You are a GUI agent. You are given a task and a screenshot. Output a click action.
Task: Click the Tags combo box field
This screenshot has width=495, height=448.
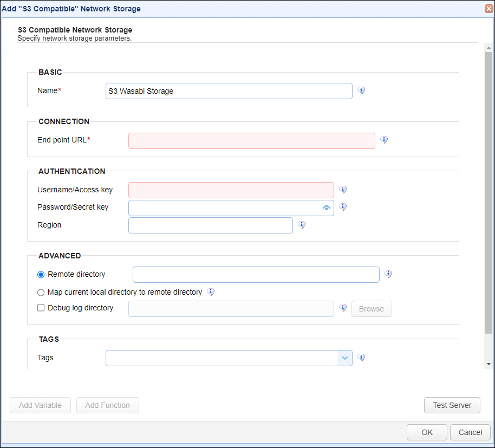click(229, 358)
